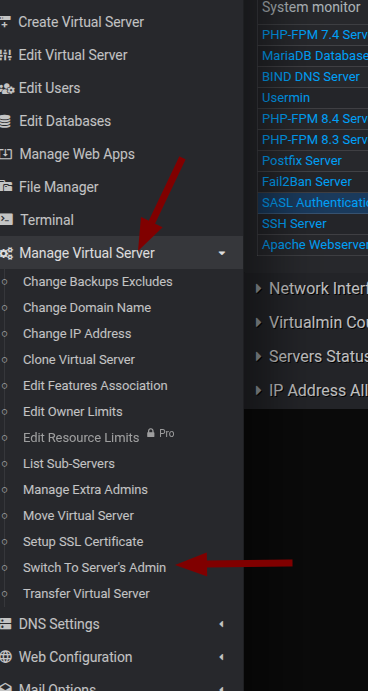368x691 pixels.
Task: Select Edit Resource Limits entry
Action: pos(81,438)
